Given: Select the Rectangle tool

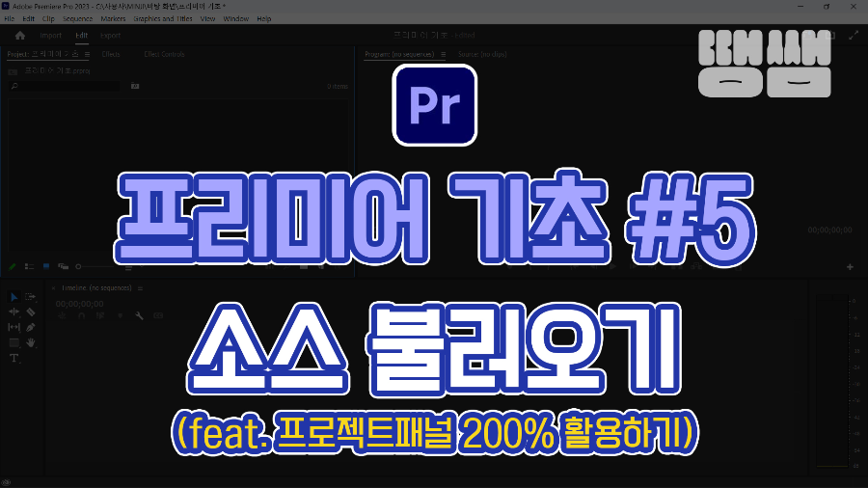Looking at the screenshot, I should pyautogui.click(x=14, y=343).
